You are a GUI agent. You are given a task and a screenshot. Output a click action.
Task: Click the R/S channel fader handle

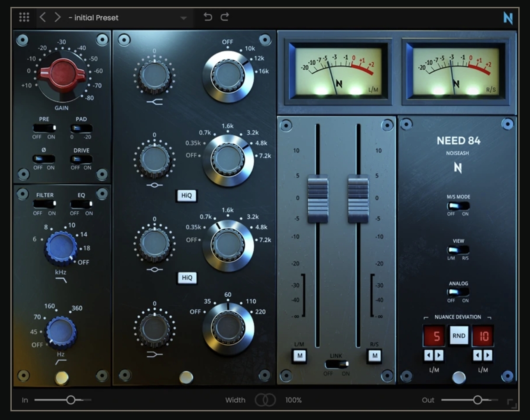coord(358,199)
